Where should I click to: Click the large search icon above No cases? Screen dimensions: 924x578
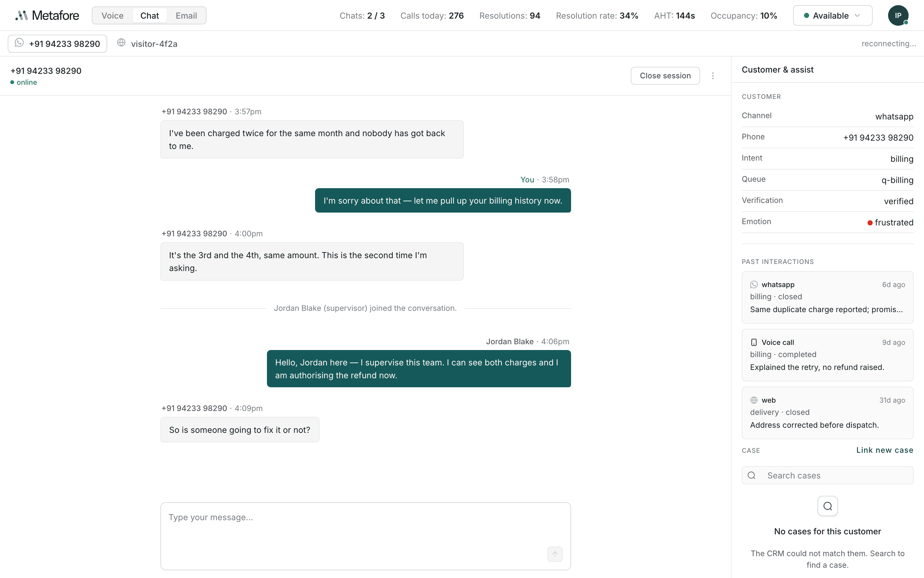tap(827, 506)
